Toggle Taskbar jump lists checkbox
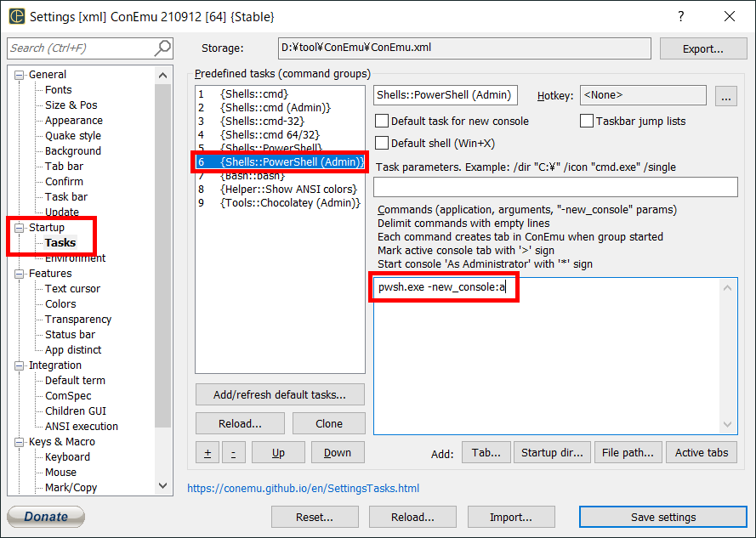The height and width of the screenshot is (538, 756). [587, 121]
